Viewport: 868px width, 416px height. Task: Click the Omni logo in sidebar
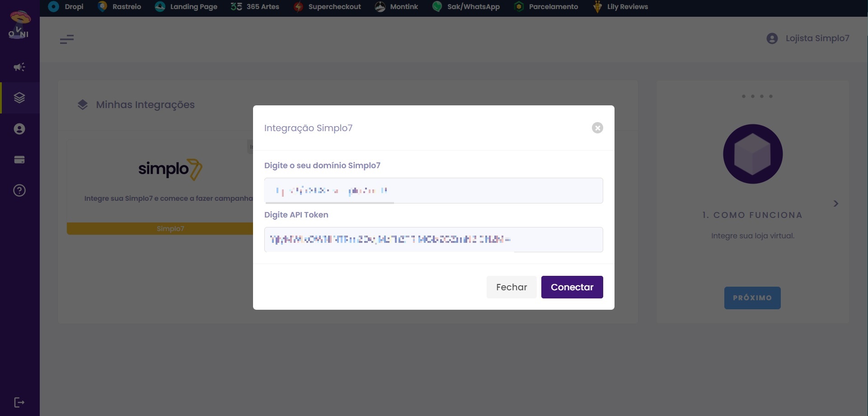19,25
